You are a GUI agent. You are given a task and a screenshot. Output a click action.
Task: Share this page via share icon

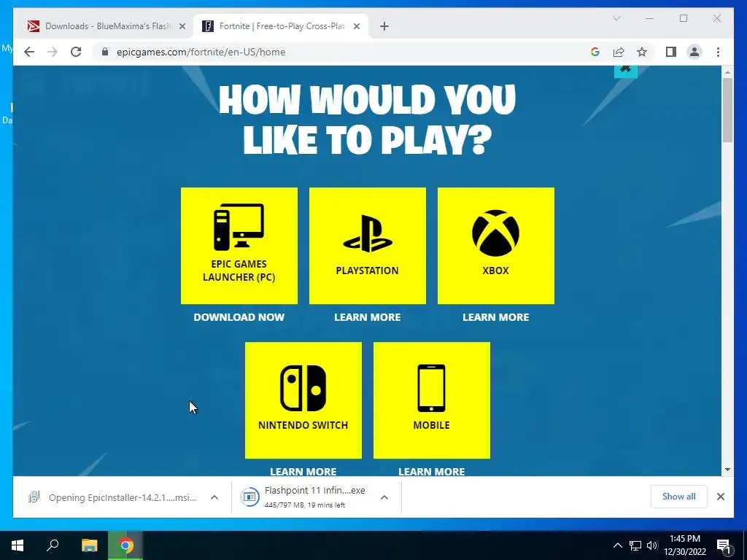pyautogui.click(x=619, y=52)
